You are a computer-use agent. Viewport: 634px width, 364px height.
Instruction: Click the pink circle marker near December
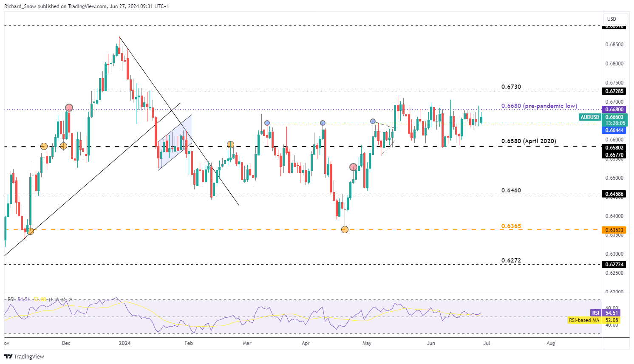pos(69,107)
